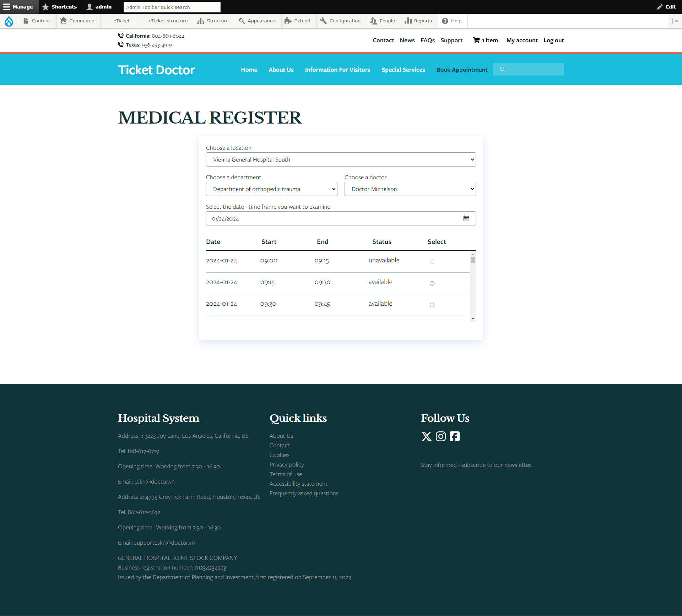Open the Privacy policy footer link
Viewport: 682px width, 616px height.
click(286, 464)
